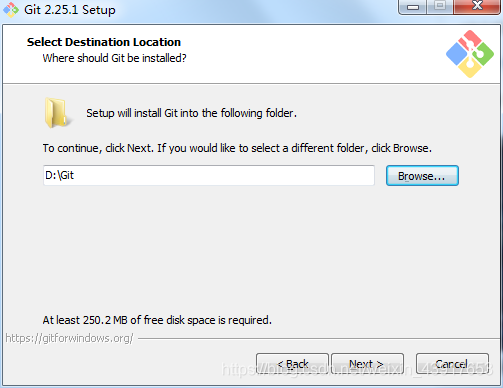Click the Where should Git be installed subtitle
Screen dimensions: 503x388
pos(114,58)
